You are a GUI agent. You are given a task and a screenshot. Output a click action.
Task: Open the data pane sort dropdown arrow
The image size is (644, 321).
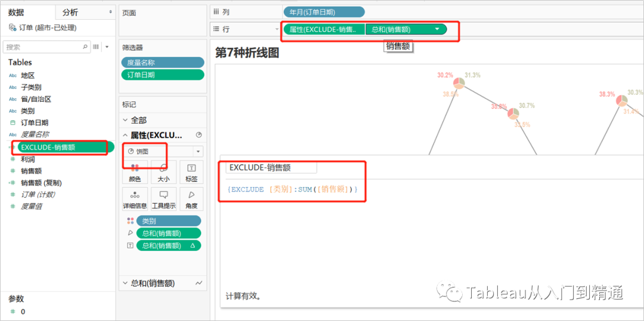tap(107, 46)
